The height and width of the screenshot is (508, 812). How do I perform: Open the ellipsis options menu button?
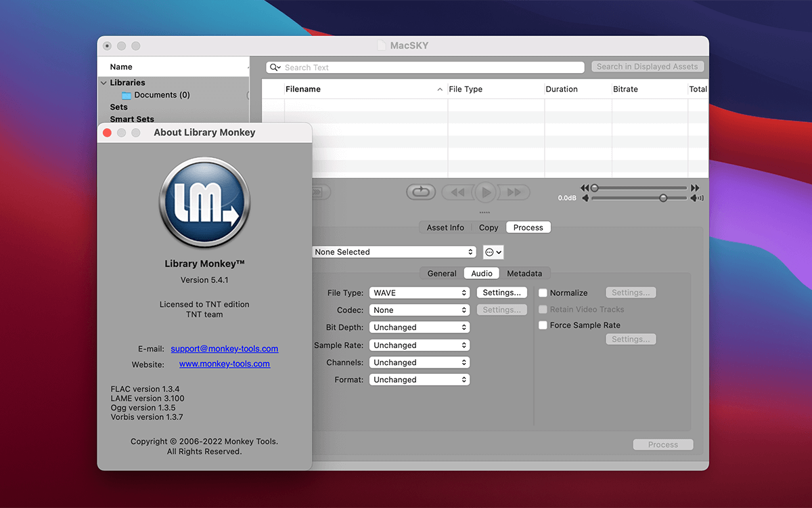click(x=493, y=252)
